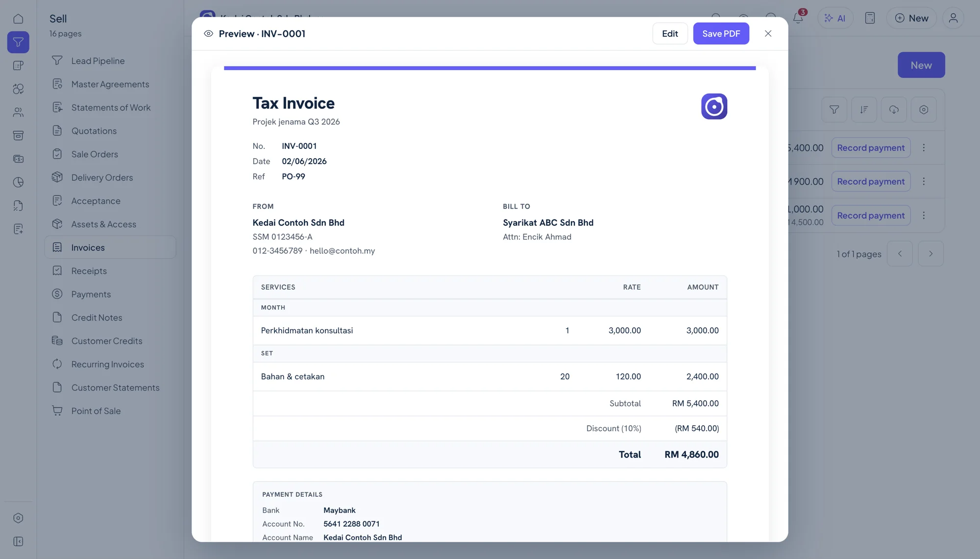Open the document-plus icon in left rail
The height and width of the screenshot is (559, 980).
18,229
